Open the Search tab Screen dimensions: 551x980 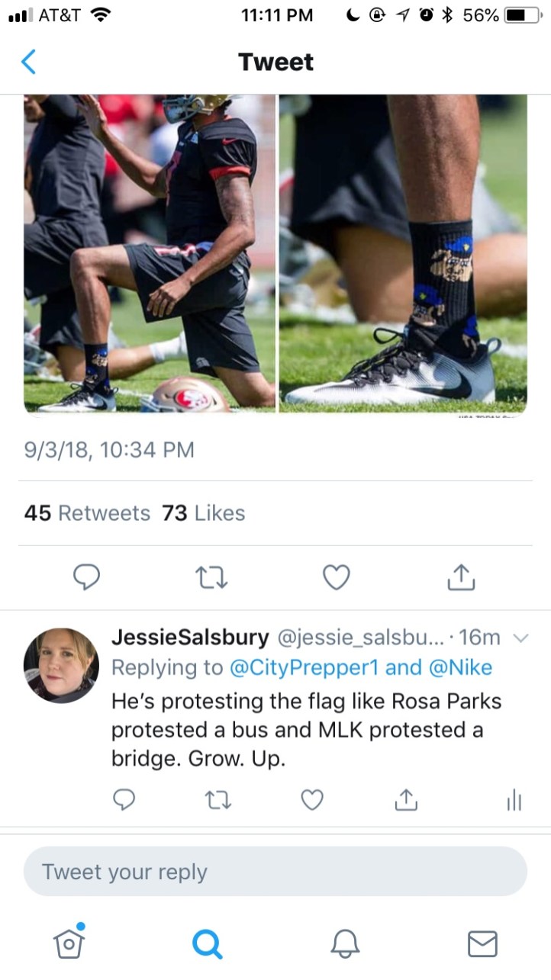click(x=207, y=944)
